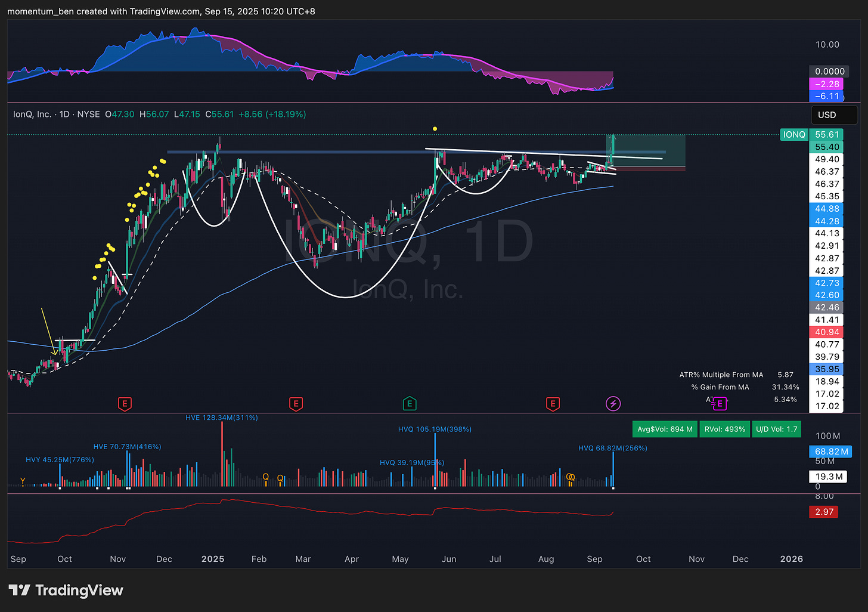Click the IonQ, Inc. 1D NYSE legend title

(57, 114)
